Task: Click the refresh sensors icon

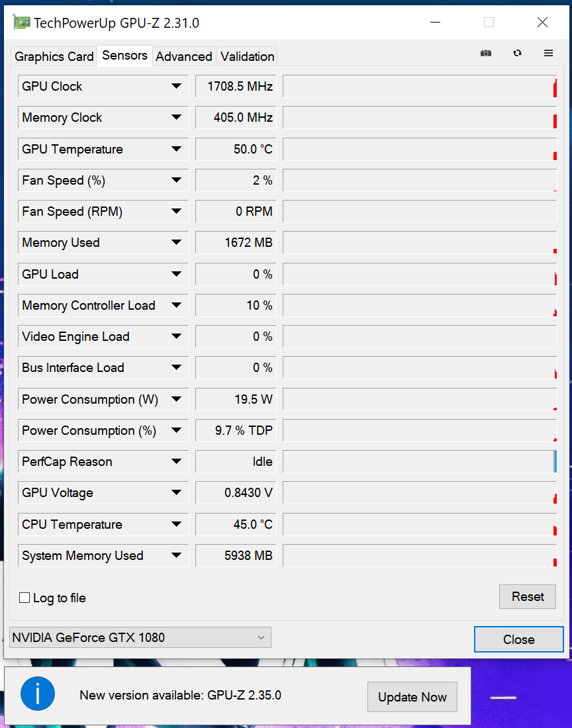Action: point(518,54)
